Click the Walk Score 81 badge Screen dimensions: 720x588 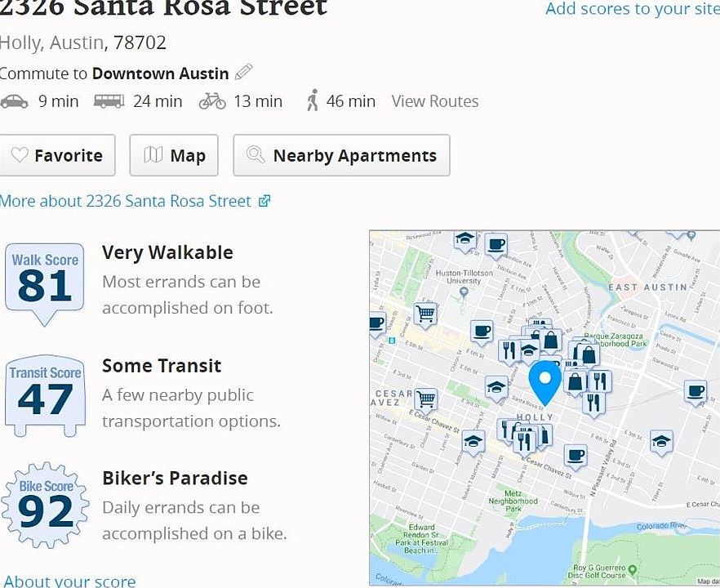(45, 279)
